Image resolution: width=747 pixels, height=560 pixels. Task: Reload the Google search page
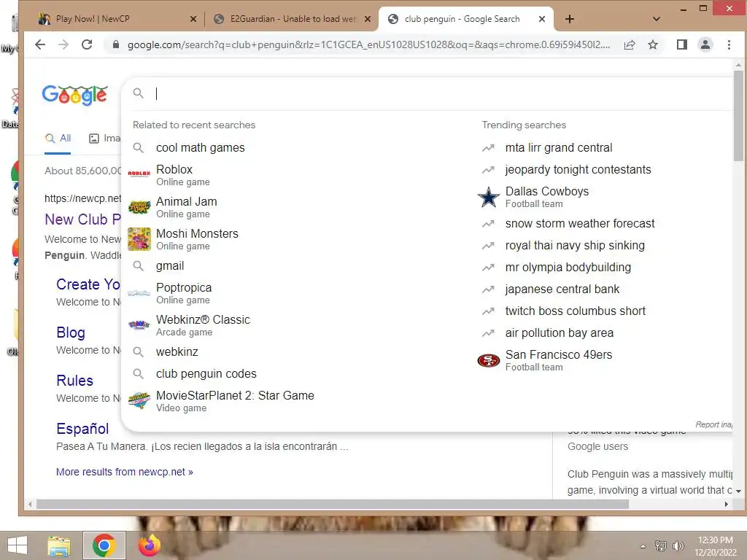pos(87,44)
